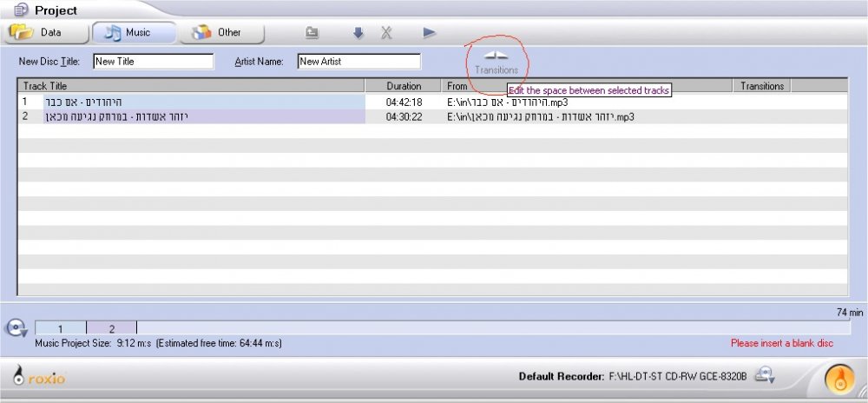
Task: Switch to the Data project tab
Action: point(47,33)
